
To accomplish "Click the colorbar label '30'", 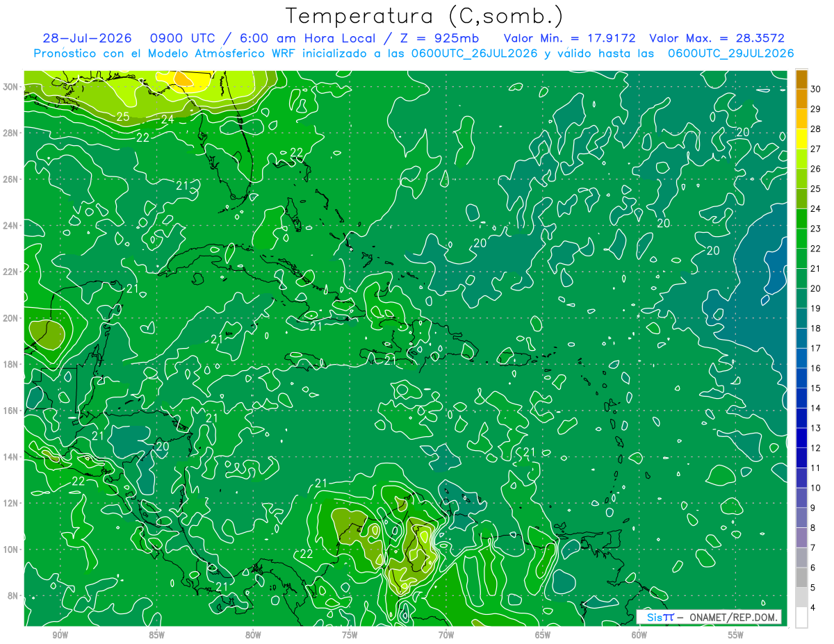I will tap(816, 89).
